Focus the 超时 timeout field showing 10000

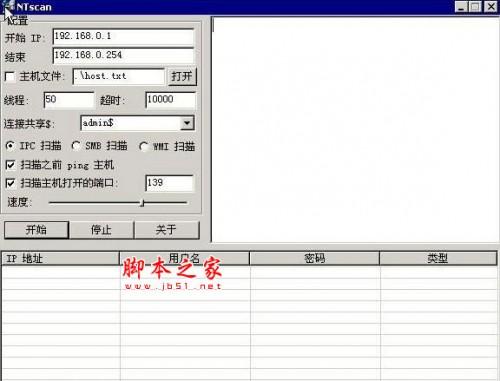tap(171, 100)
